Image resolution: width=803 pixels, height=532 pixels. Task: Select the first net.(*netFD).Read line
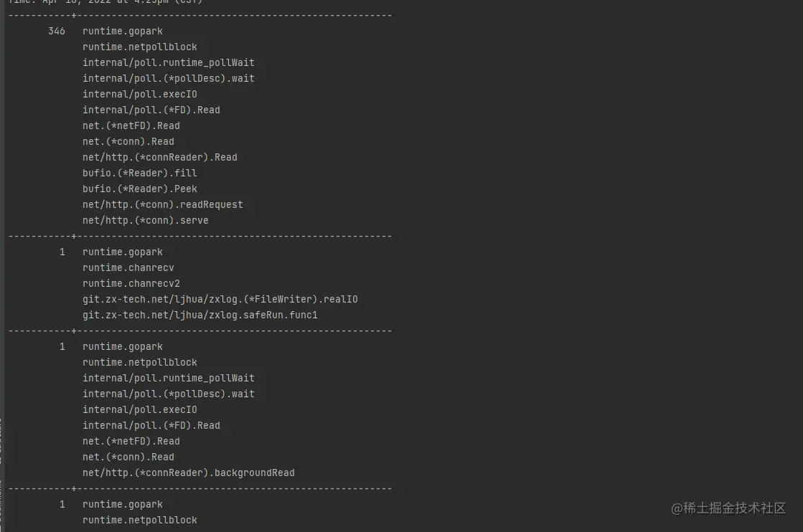tap(131, 126)
